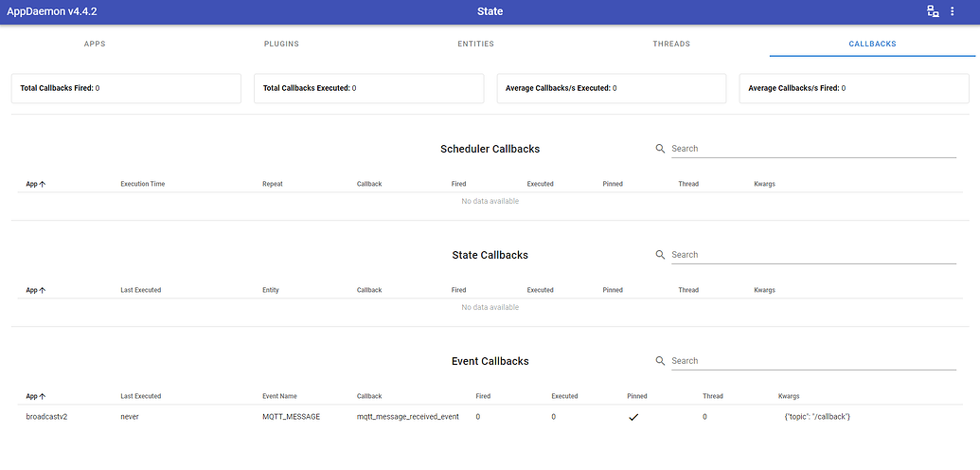Image resolution: width=980 pixels, height=470 pixels.
Task: Open the Plugins tab
Action: pyautogui.click(x=281, y=44)
